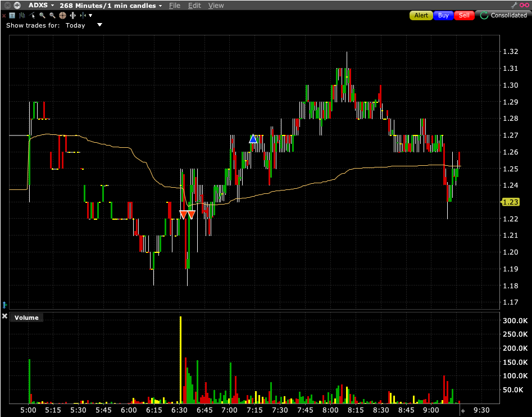Open the ADXS ticker symbol dropdown
This screenshot has width=532, height=417.
(40, 6)
